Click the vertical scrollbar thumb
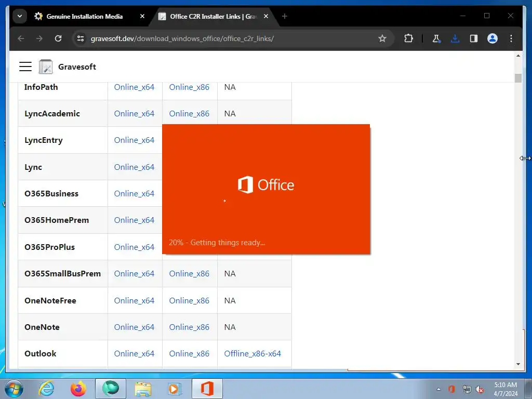The image size is (532, 399). [x=518, y=78]
